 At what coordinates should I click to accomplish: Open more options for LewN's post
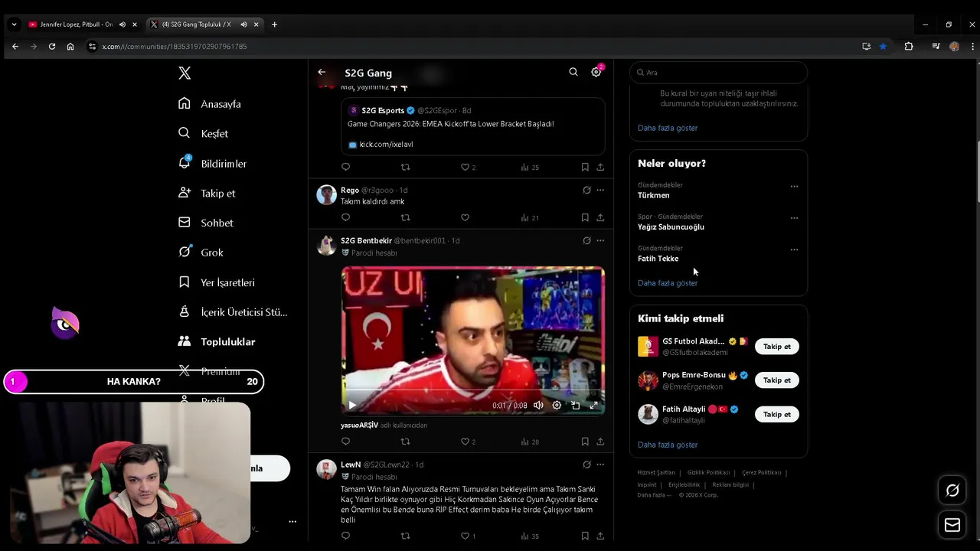pyautogui.click(x=600, y=465)
